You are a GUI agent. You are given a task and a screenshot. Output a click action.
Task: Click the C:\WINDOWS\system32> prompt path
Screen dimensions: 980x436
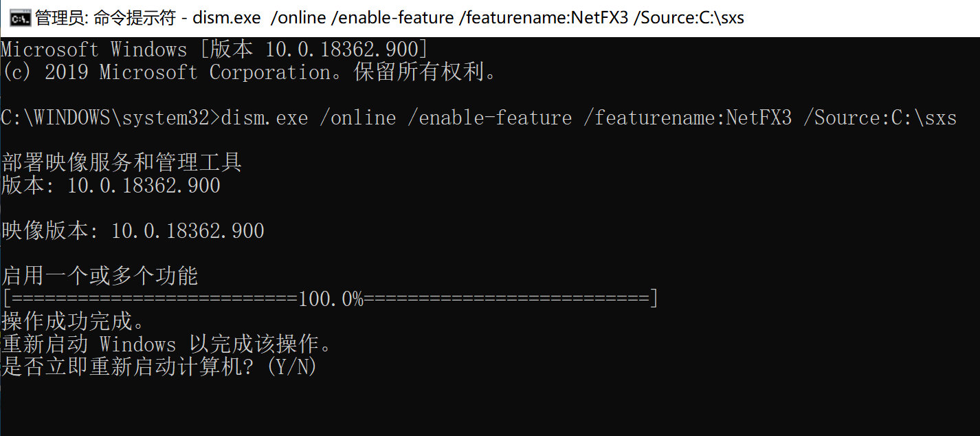pos(111,118)
